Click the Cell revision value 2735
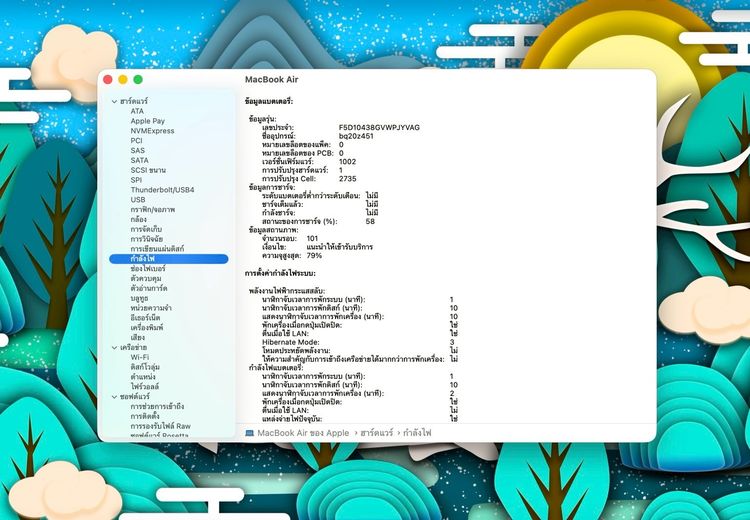The height and width of the screenshot is (520, 750). coord(348,179)
